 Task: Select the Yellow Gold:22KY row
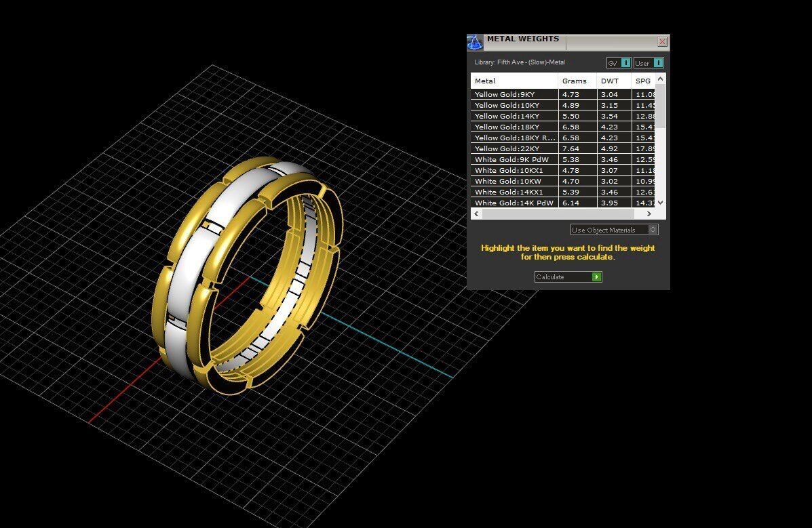coord(514,148)
